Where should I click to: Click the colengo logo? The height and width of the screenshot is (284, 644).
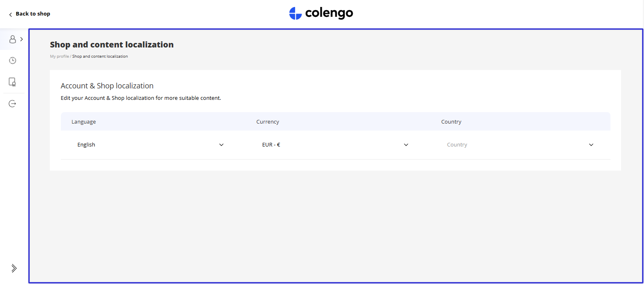pos(321,14)
